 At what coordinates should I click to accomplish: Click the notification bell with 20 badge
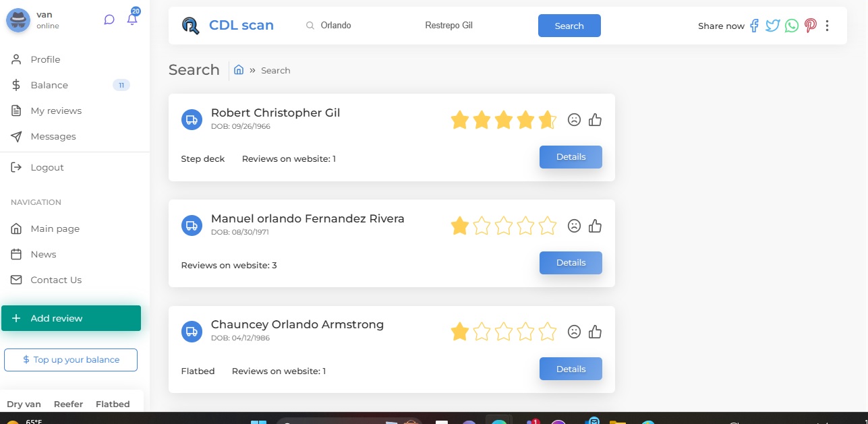[132, 19]
